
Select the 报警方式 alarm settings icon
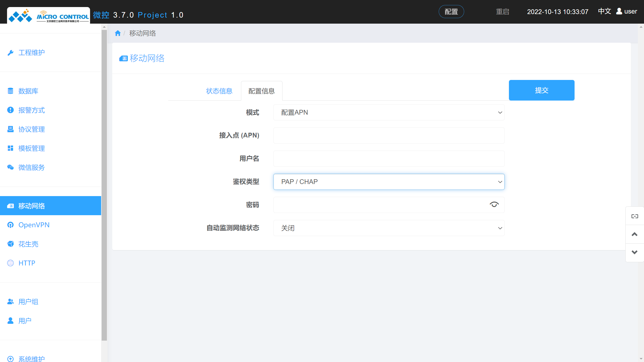click(x=10, y=110)
